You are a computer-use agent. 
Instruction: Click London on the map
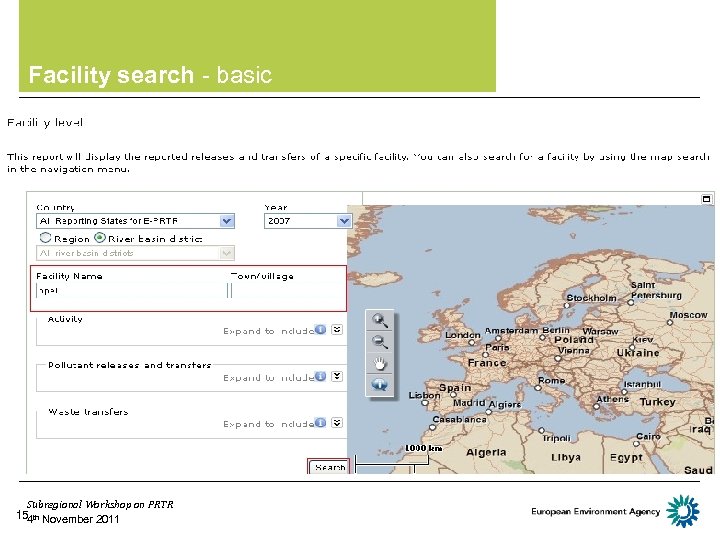(x=462, y=335)
